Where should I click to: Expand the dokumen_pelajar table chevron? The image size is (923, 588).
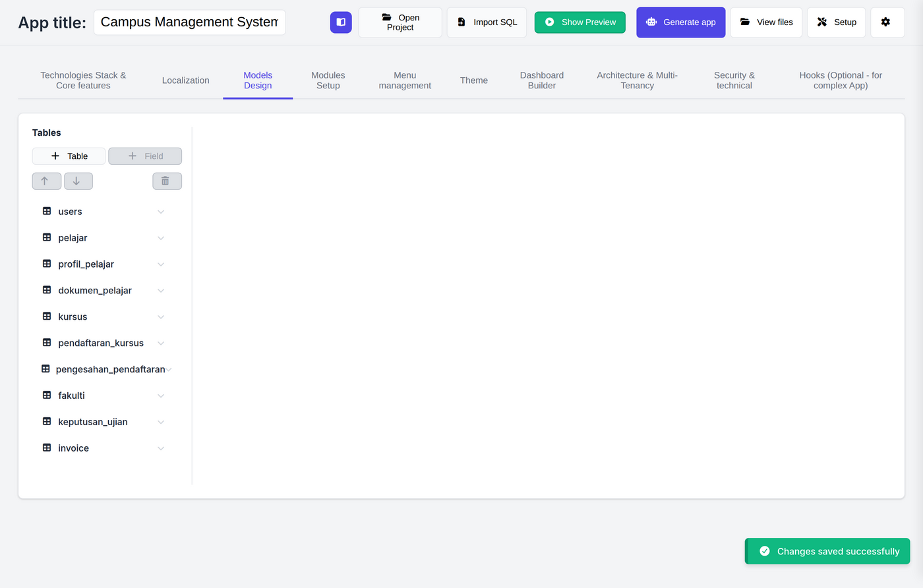[x=161, y=291]
